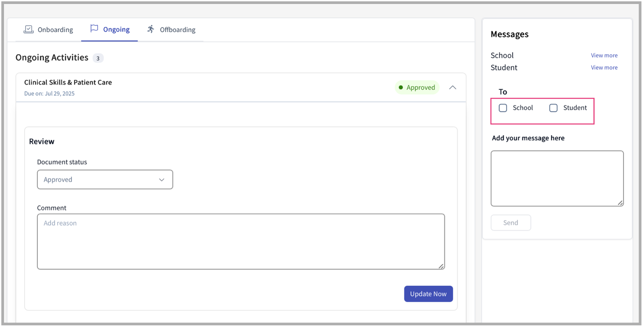This screenshot has height=327, width=644.
Task: Check the Student checkbox
Action: point(553,108)
